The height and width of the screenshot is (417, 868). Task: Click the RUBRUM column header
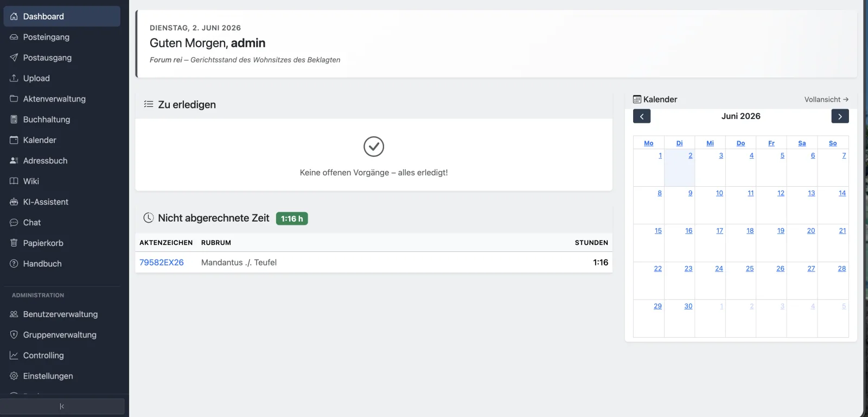(216, 243)
